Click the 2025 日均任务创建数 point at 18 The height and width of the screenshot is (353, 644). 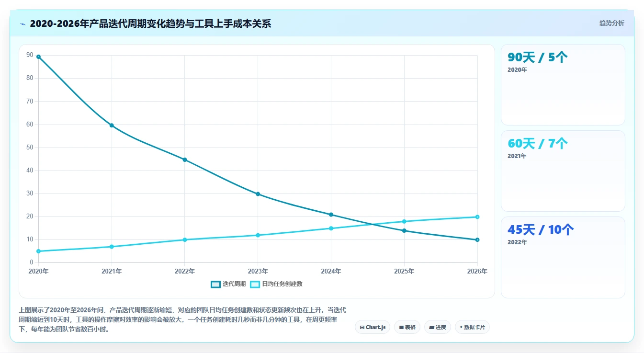pyautogui.click(x=404, y=221)
